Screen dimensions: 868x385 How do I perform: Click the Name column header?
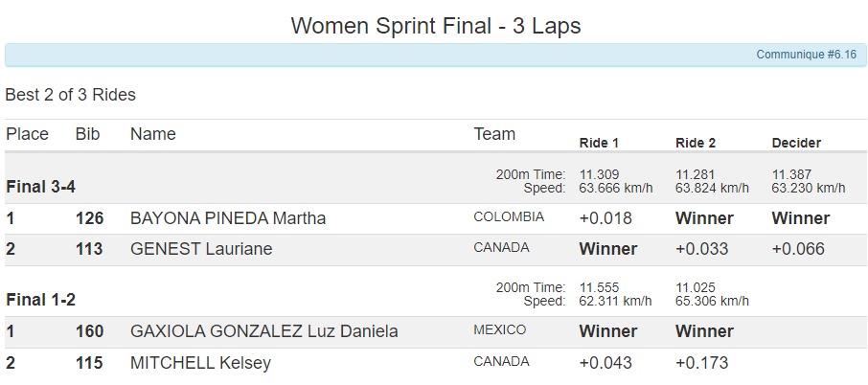153,134
